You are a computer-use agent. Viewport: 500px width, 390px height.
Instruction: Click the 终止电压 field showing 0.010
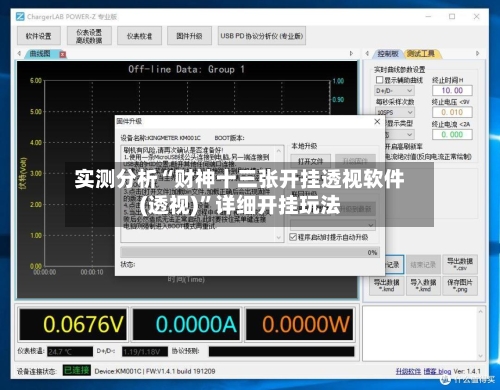452,112
